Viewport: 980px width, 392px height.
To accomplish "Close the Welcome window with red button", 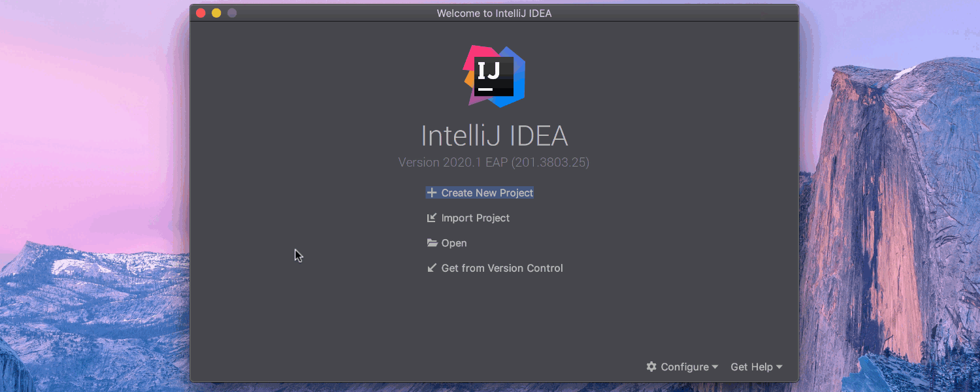I will tap(201, 13).
